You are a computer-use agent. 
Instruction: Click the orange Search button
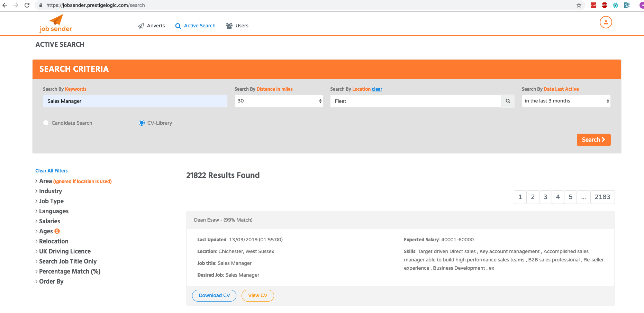click(593, 140)
